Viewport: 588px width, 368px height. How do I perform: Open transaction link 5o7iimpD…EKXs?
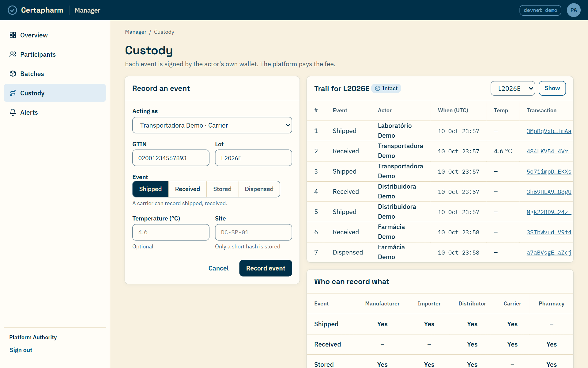point(549,171)
